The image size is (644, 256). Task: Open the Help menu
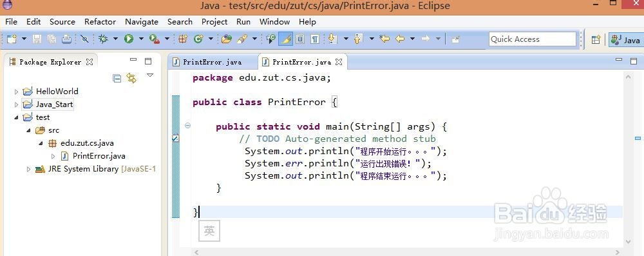[308, 22]
